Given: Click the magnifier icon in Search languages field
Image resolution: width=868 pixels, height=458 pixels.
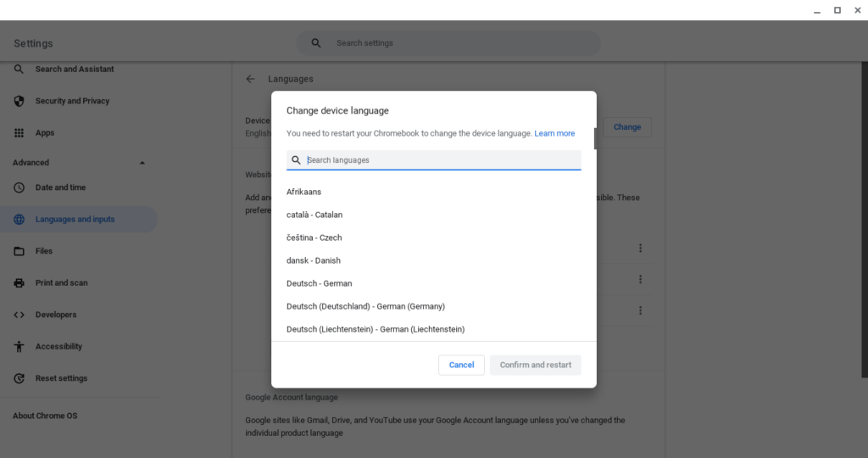Looking at the screenshot, I should (296, 160).
